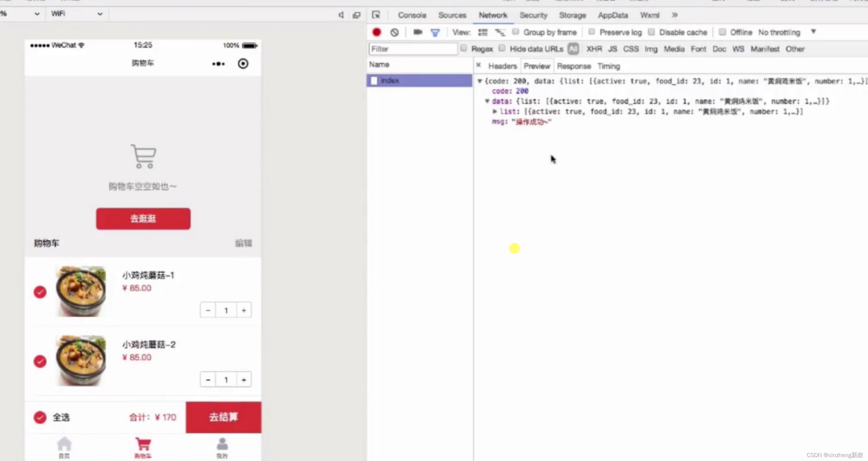Toggle the network filter funnel icon
The width and height of the screenshot is (868, 461).
[435, 32]
